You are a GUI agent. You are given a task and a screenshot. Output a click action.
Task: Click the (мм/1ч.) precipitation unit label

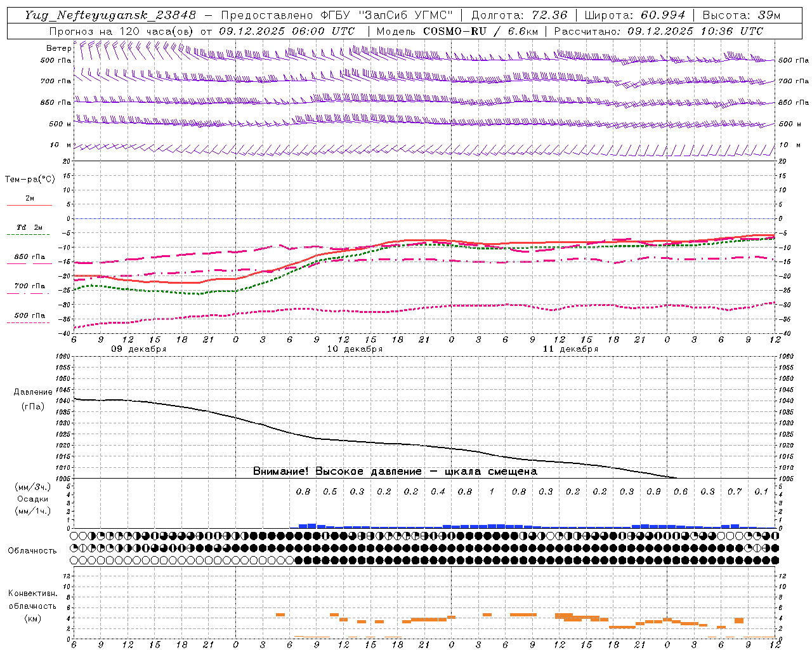32,511
